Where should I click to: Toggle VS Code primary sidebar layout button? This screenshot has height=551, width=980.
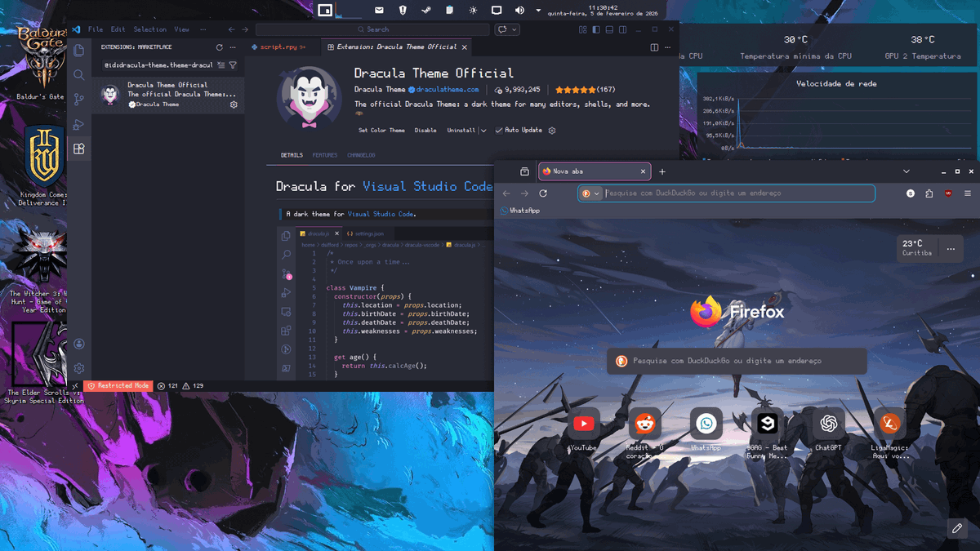(x=597, y=29)
